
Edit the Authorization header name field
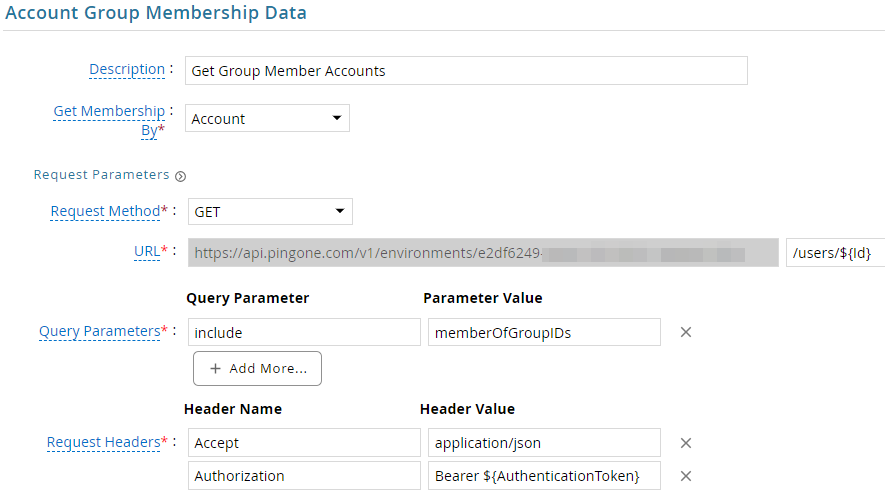(304, 475)
